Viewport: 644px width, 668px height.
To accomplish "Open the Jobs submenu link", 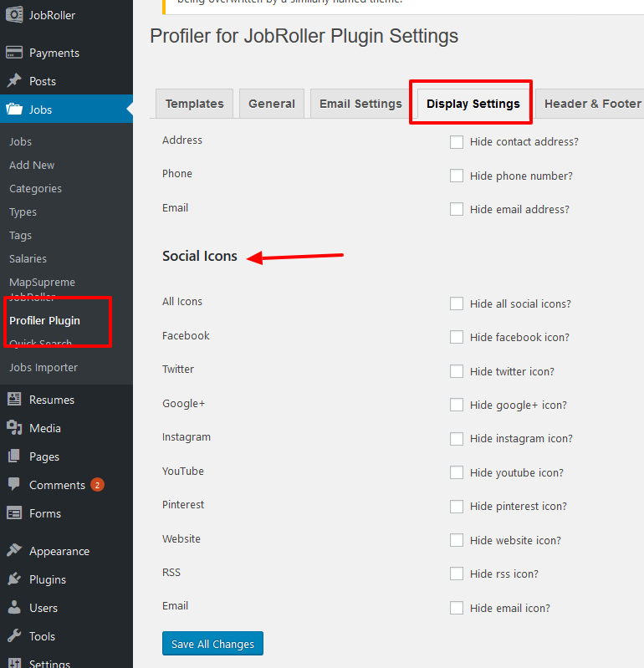I will coord(20,142).
